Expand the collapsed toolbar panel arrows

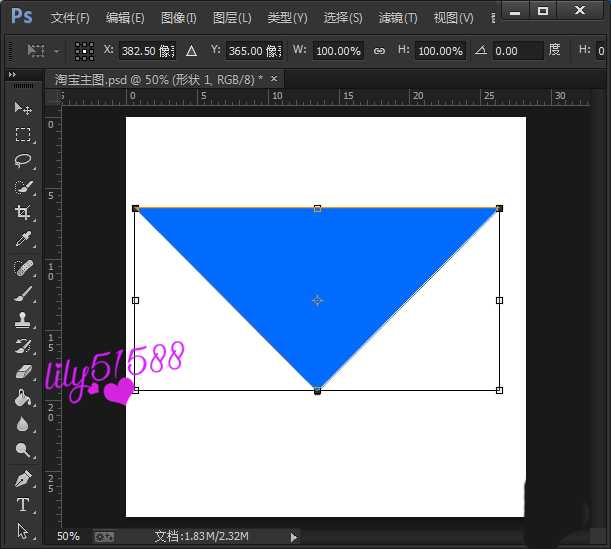[12, 75]
